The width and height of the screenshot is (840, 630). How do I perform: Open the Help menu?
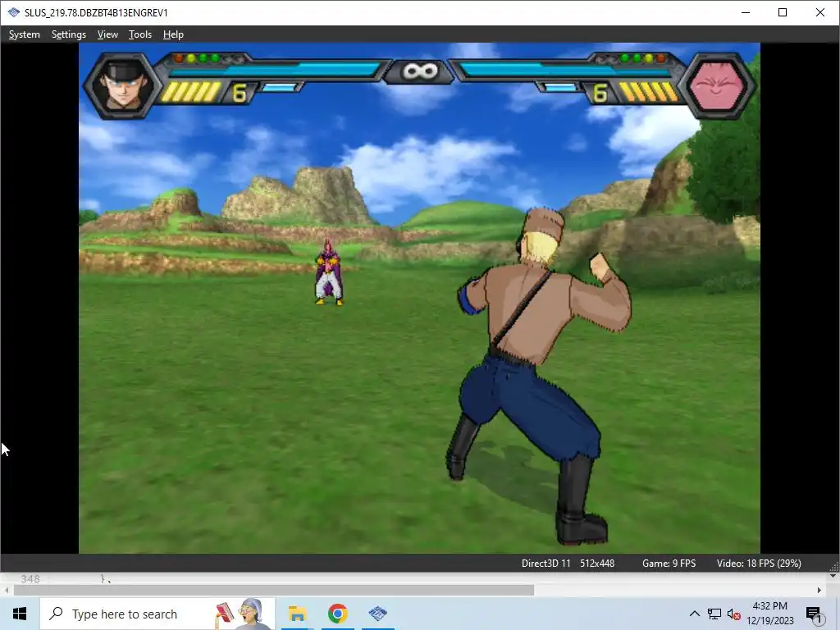(173, 34)
